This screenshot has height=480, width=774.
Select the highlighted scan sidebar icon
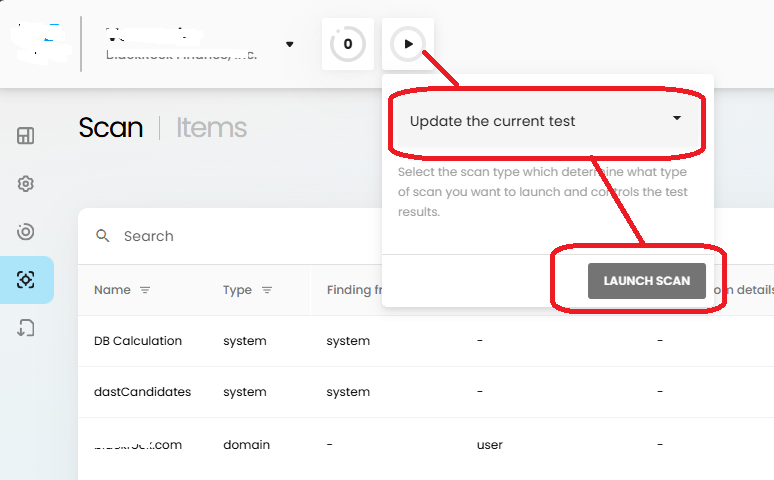pos(26,280)
